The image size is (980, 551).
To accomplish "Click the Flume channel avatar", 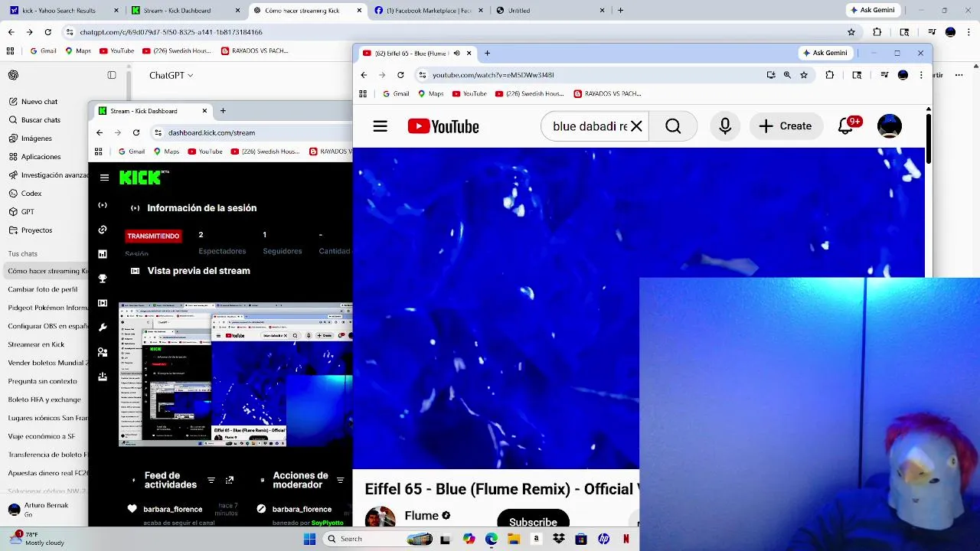I will (x=380, y=517).
